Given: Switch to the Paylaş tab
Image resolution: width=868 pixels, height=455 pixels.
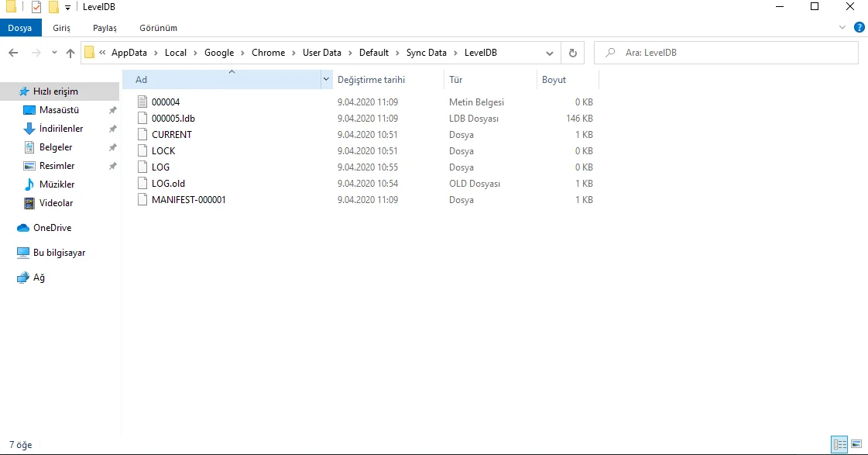Looking at the screenshot, I should [104, 27].
